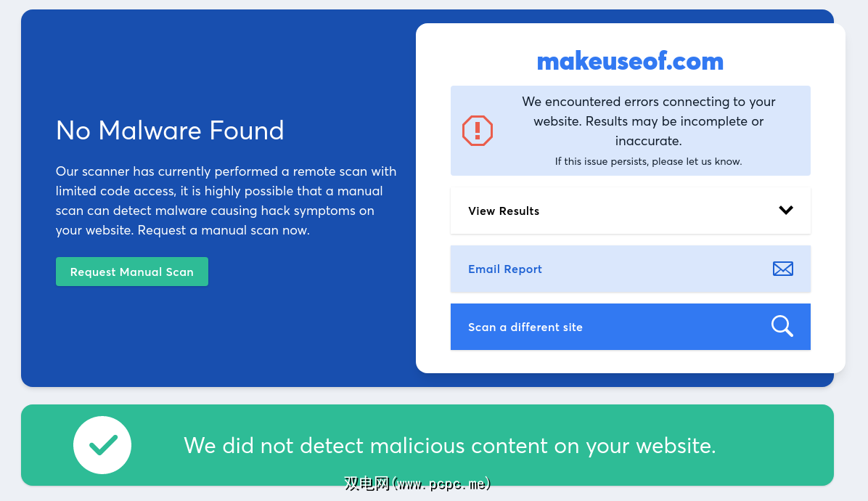The image size is (868, 501).
Task: Click the www.pcpc.me watermark text
Action: [417, 483]
